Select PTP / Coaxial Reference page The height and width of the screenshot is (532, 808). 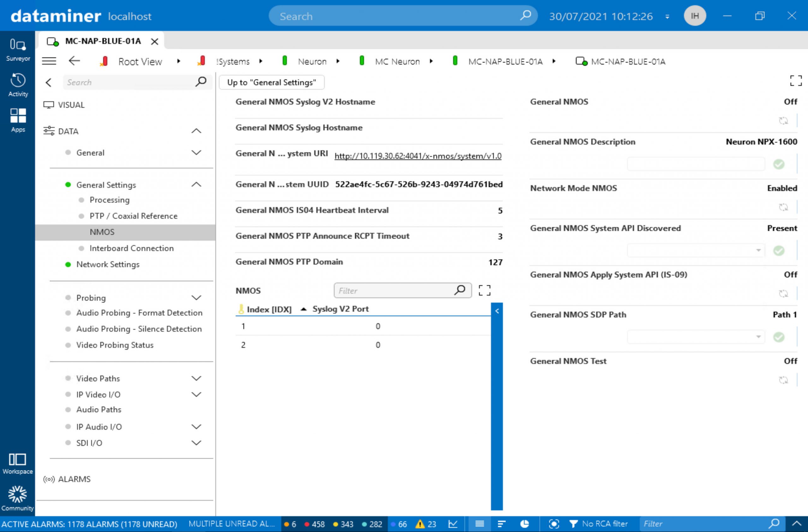(134, 216)
